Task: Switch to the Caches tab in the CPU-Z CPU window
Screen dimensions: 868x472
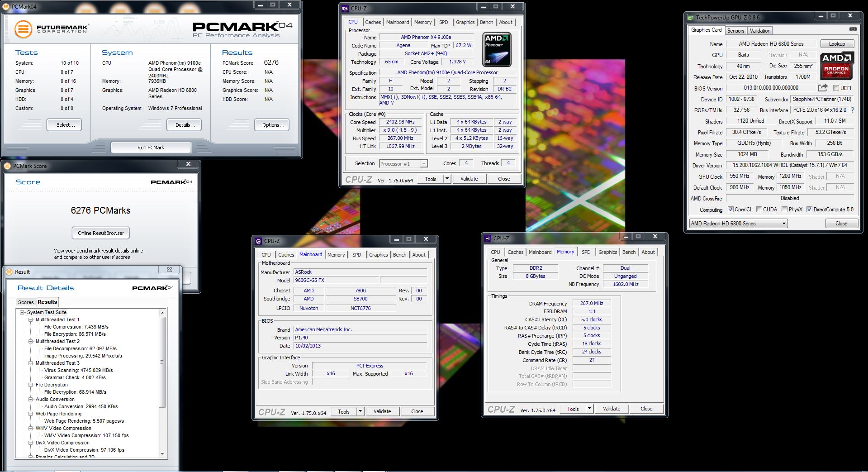Action: 373,22
